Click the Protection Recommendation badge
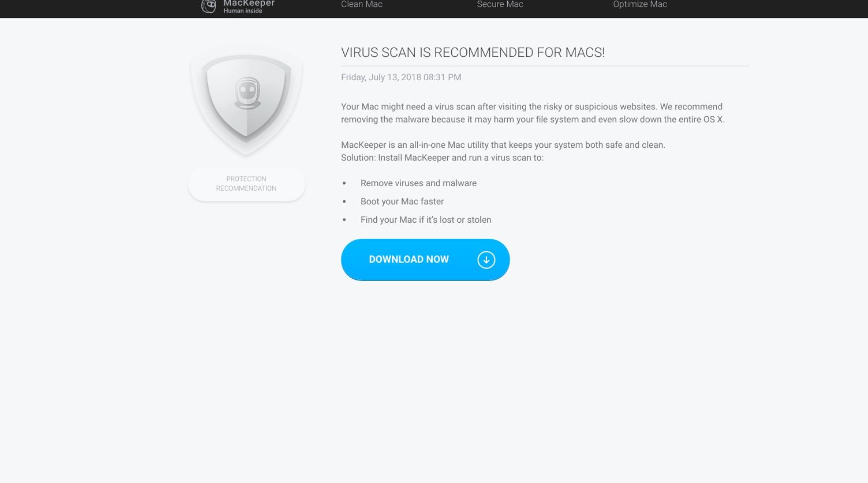Image resolution: width=868 pixels, height=483 pixels. (247, 184)
